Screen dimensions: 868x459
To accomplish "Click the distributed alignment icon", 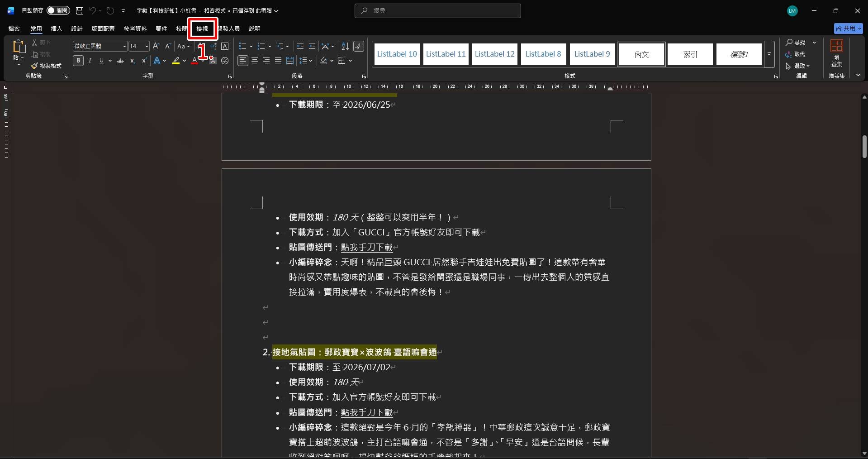I will pos(290,61).
